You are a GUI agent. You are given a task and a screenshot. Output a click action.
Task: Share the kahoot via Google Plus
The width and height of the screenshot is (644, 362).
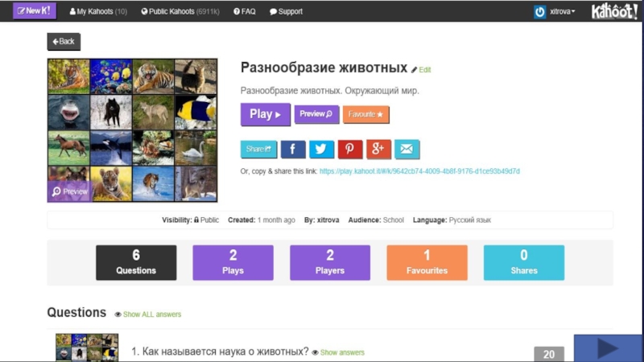click(378, 149)
